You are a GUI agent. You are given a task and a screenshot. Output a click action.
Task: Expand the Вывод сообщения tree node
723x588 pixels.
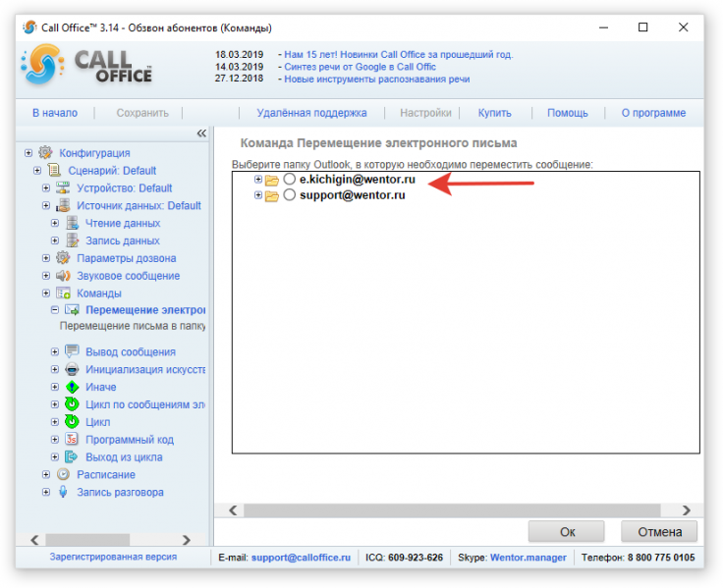pos(55,351)
